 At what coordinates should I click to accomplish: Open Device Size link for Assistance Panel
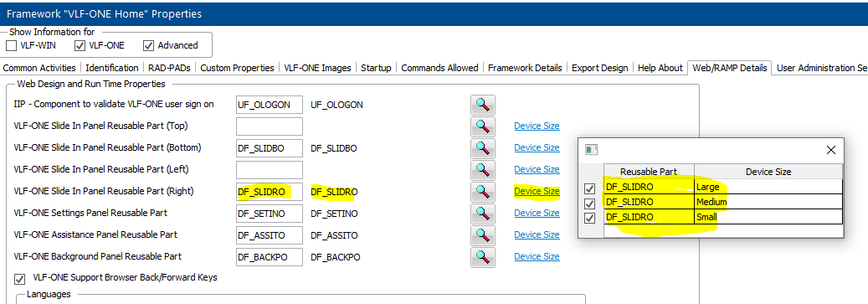pos(537,234)
